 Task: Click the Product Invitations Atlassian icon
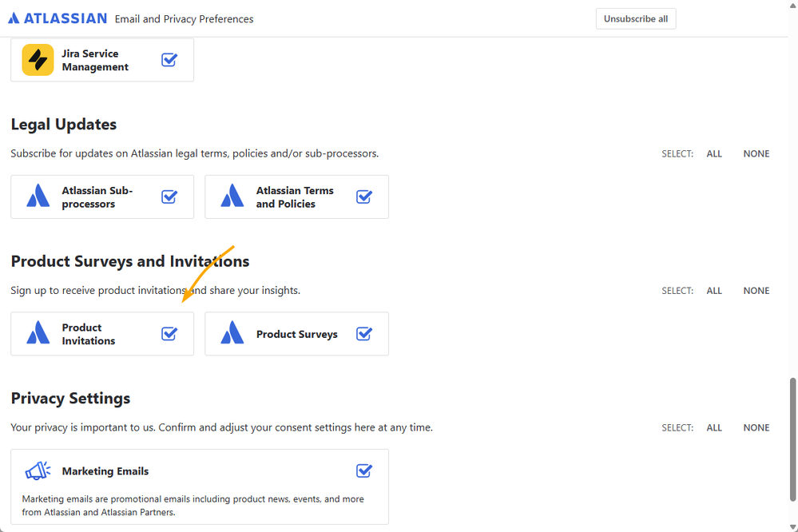click(38, 333)
